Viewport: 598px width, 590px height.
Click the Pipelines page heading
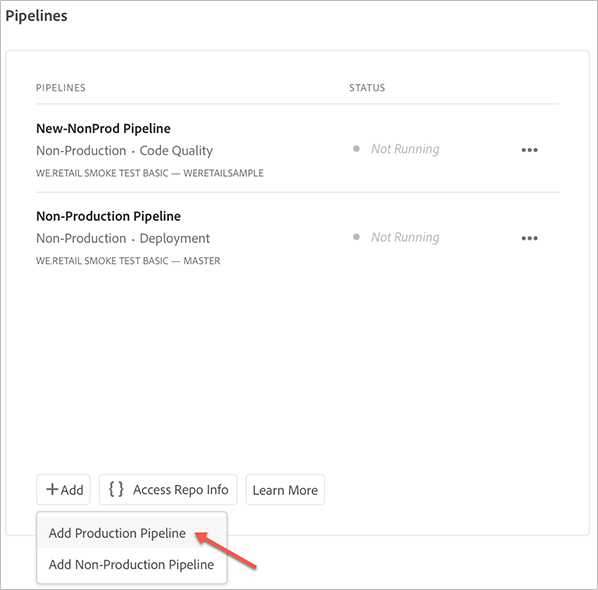click(36, 16)
